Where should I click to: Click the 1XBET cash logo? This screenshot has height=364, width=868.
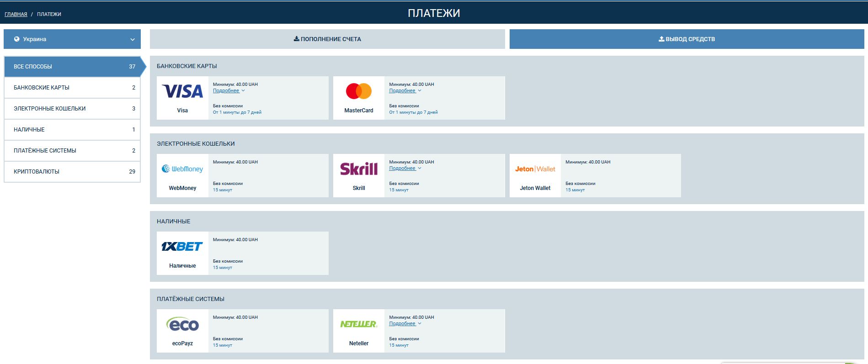click(182, 247)
